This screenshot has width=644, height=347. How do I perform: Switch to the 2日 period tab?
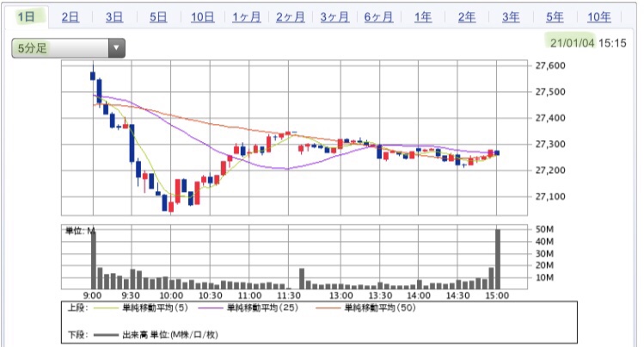(x=71, y=17)
